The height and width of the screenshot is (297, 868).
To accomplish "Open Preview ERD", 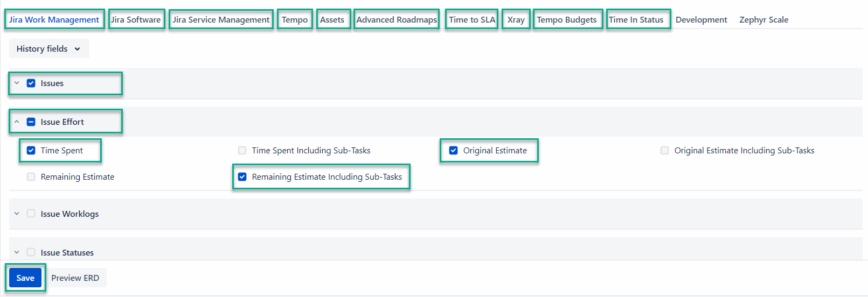I will click(x=75, y=278).
